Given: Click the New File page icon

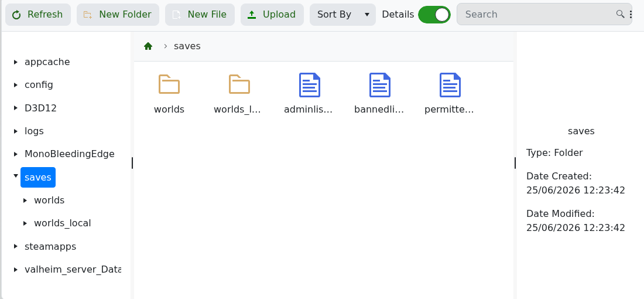Looking at the screenshot, I should pyautogui.click(x=177, y=15).
